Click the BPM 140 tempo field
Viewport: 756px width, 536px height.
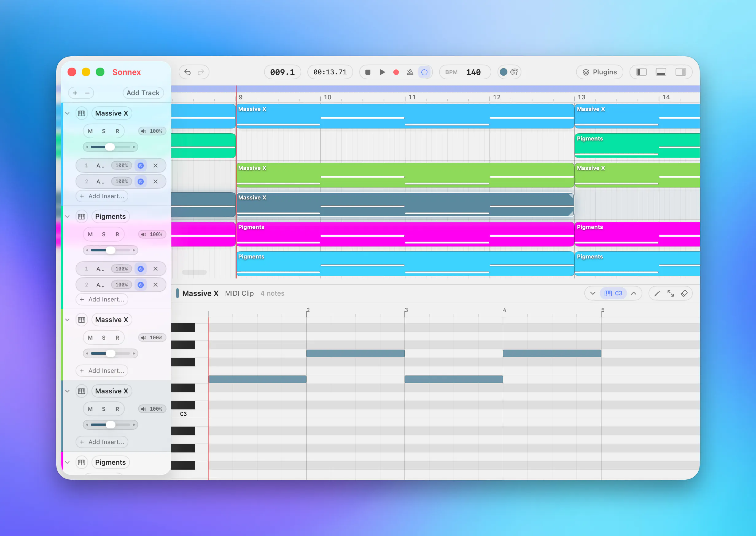[x=465, y=72]
